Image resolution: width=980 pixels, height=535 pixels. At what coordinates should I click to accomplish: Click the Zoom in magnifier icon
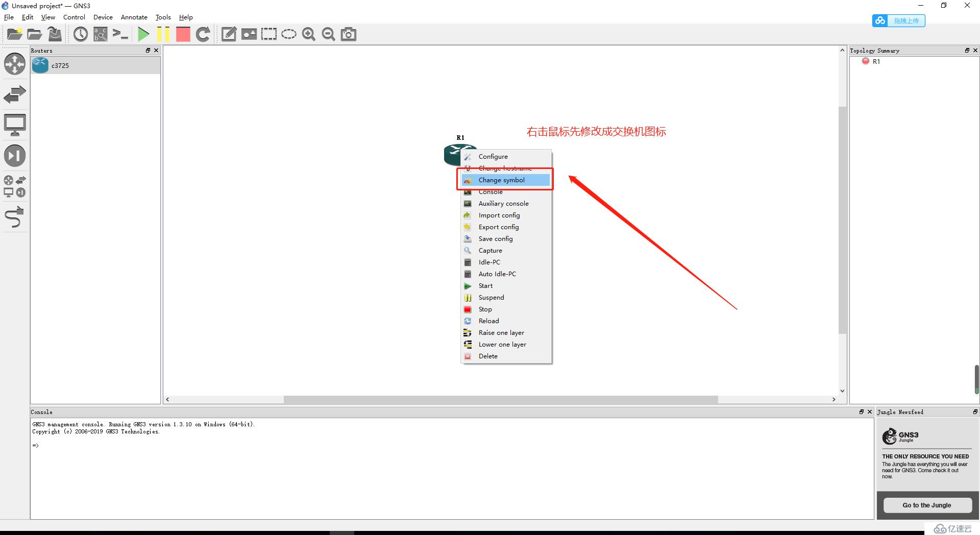tap(309, 34)
